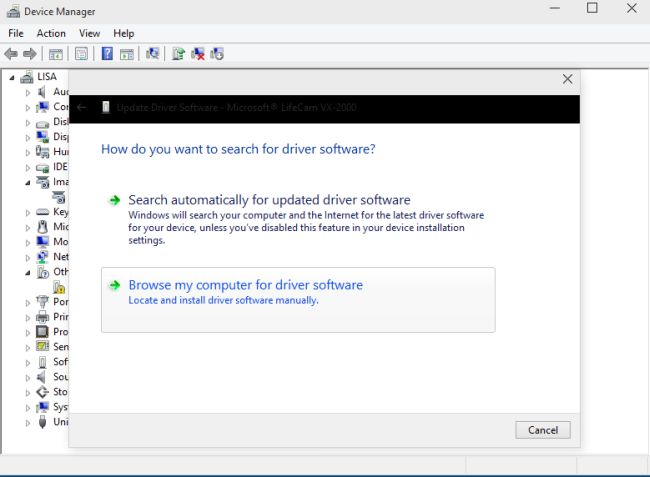Image resolution: width=650 pixels, height=477 pixels.
Task: Open the View menu
Action: point(90,33)
